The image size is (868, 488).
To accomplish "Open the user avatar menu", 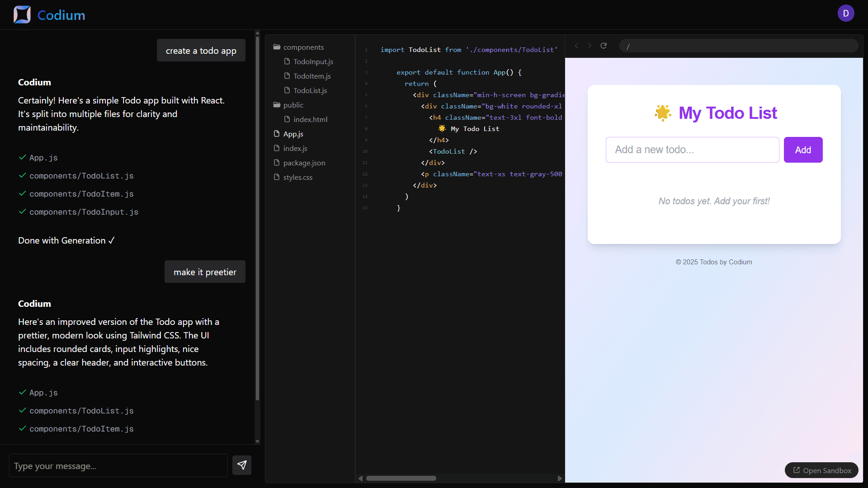I will (846, 13).
